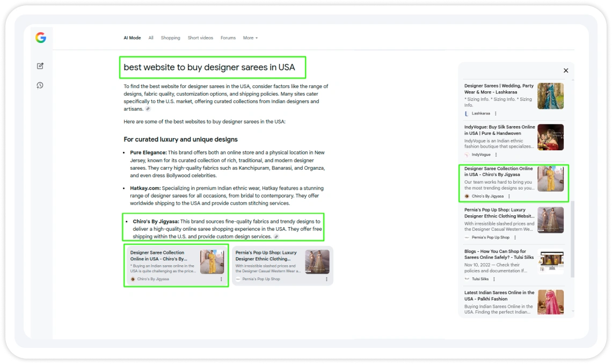Click 'Tulsi Silks' source name label

(480, 279)
